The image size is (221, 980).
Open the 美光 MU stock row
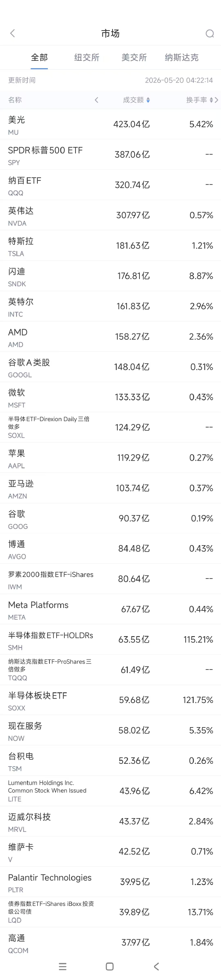click(x=110, y=124)
